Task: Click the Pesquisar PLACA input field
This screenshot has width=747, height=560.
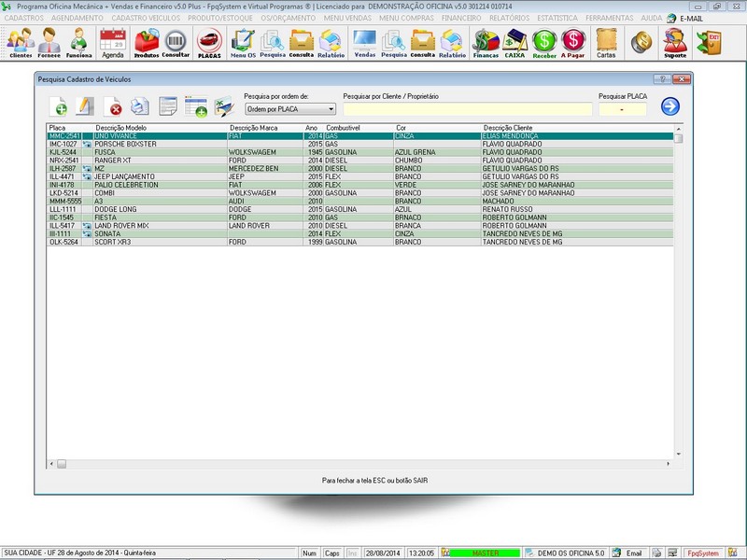Action: point(622,109)
